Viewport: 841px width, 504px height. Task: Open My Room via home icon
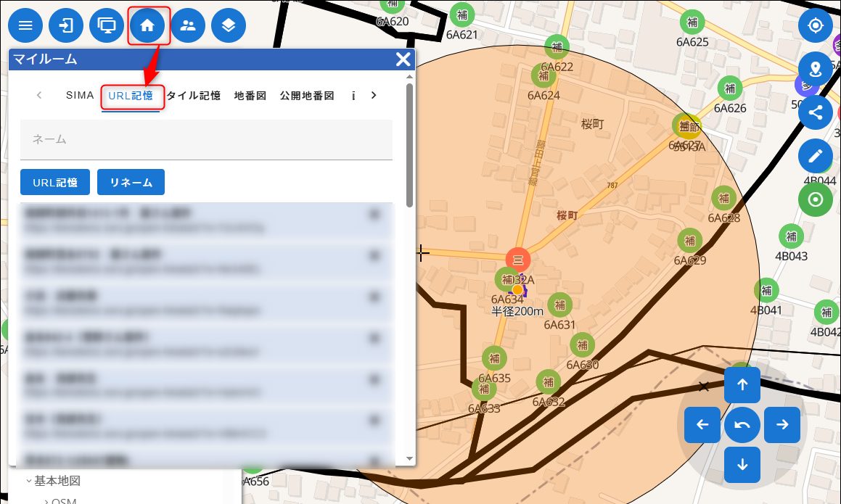(x=148, y=26)
